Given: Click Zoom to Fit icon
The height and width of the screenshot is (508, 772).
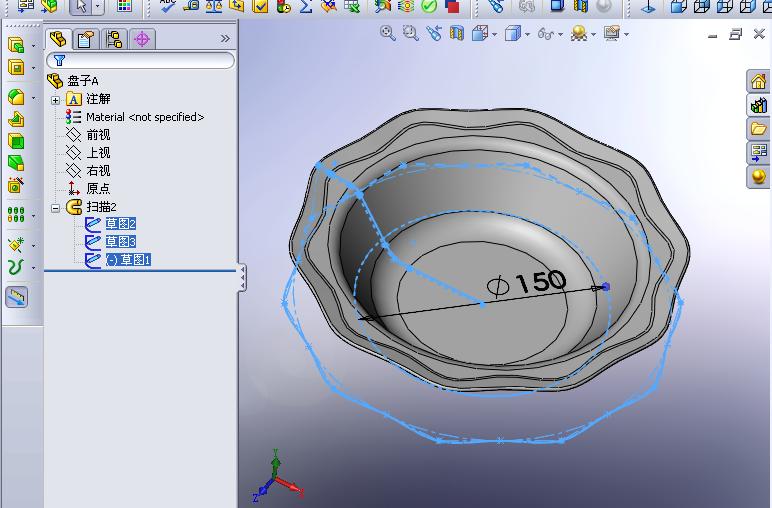Looking at the screenshot, I should tap(387, 33).
